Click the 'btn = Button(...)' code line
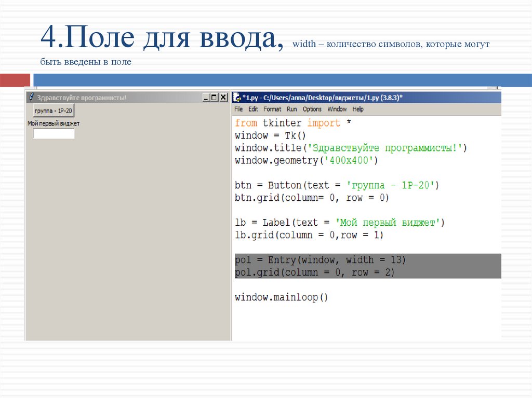The image size is (532, 398). (337, 185)
